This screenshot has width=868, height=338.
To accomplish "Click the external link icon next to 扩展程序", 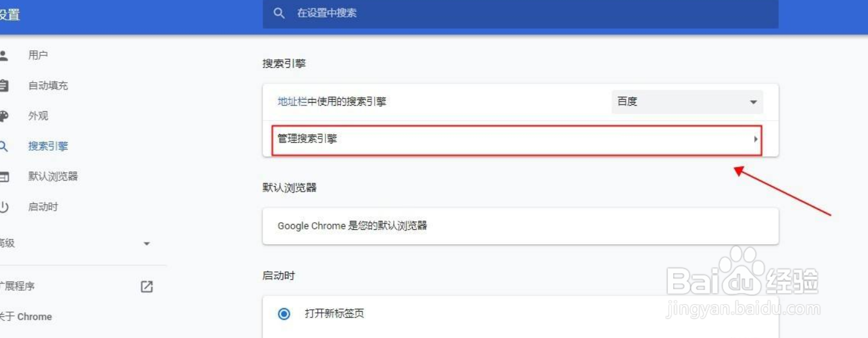I will [x=147, y=286].
